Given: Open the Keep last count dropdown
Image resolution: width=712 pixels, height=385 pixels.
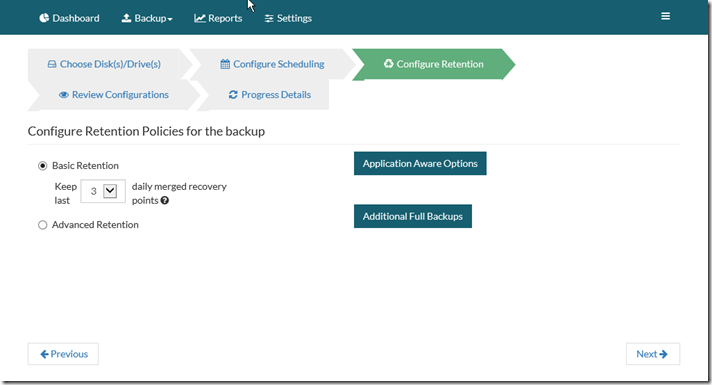Looking at the screenshot, I should [103, 191].
